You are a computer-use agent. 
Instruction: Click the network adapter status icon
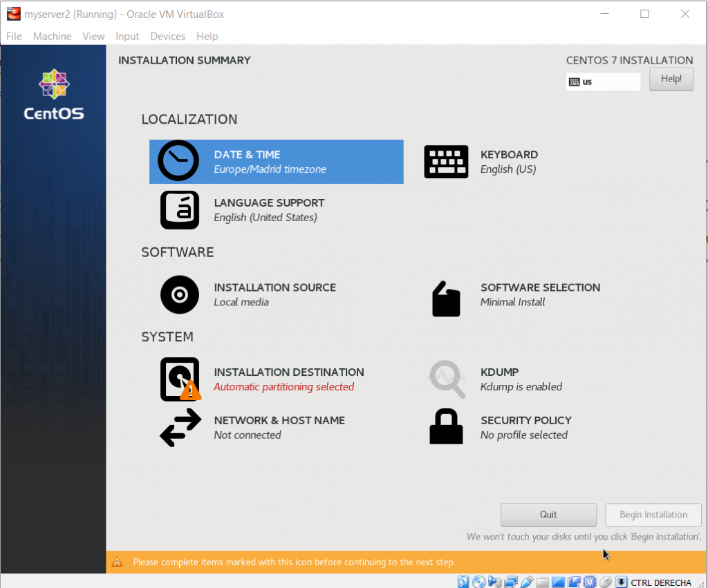[x=511, y=582]
